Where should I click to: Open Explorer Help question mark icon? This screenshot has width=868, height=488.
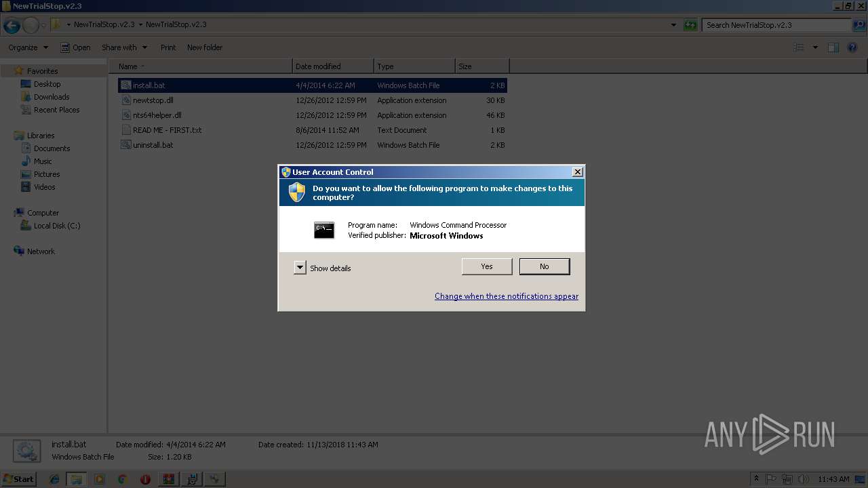click(x=854, y=47)
